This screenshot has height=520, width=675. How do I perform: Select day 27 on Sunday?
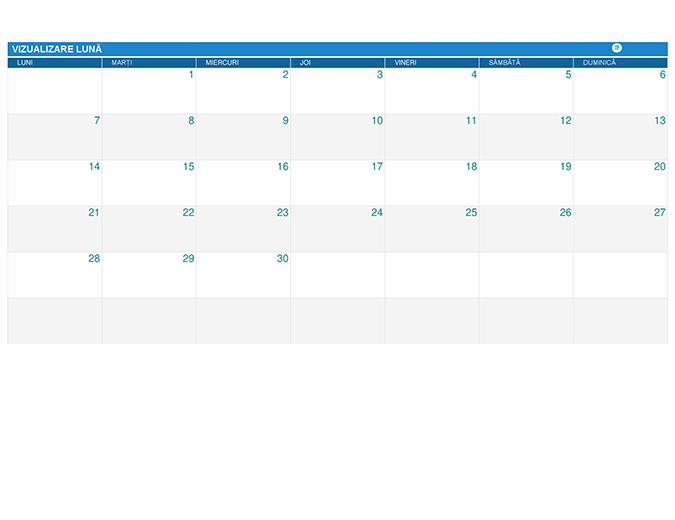pos(620,228)
